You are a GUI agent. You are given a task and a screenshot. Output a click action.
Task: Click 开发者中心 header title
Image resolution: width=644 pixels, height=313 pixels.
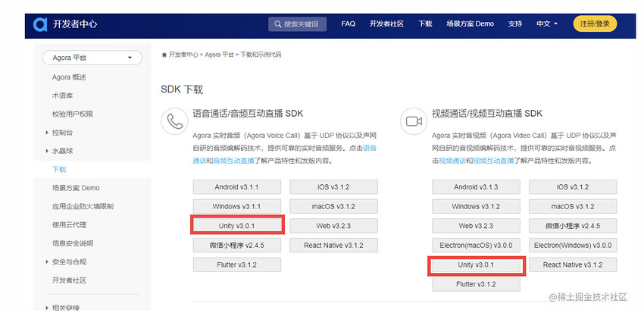pyautogui.click(x=75, y=23)
